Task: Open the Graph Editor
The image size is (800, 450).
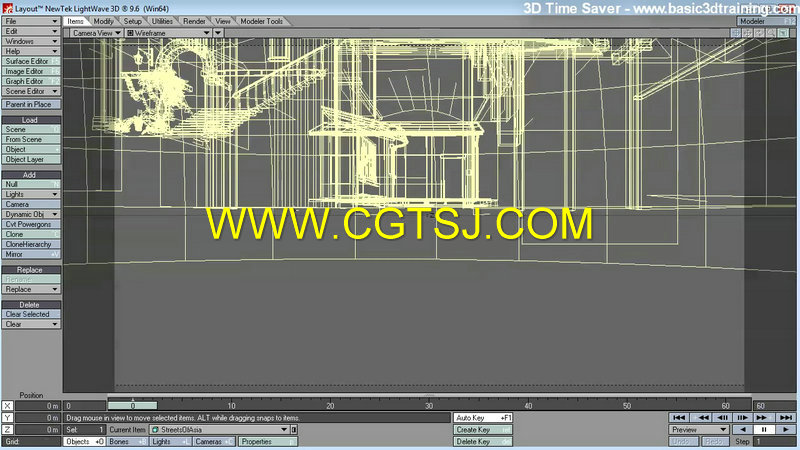Action: click(x=31, y=82)
